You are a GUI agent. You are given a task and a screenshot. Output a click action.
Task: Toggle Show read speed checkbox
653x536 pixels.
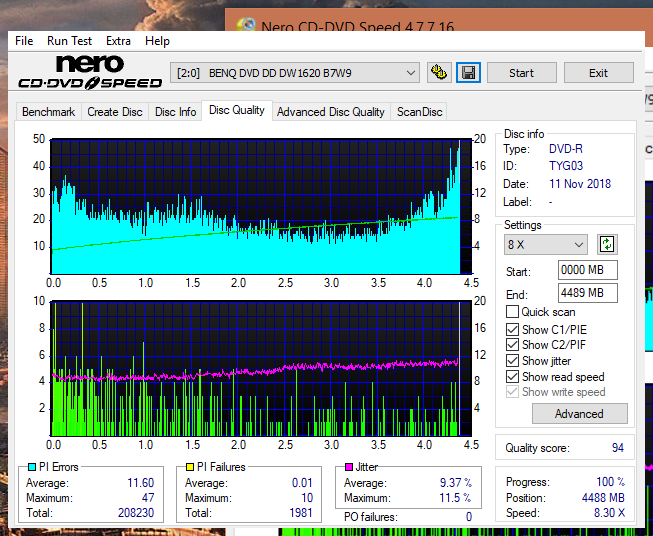click(512, 376)
